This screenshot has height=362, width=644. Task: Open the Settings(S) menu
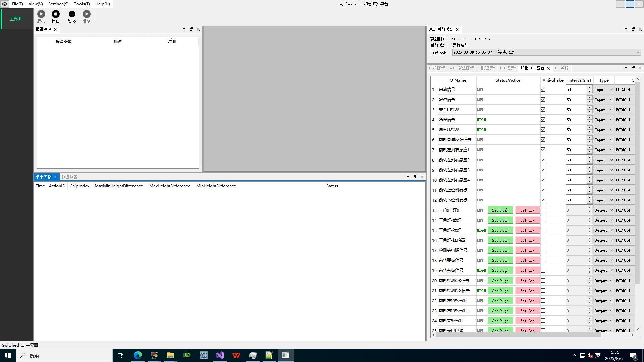pyautogui.click(x=58, y=4)
